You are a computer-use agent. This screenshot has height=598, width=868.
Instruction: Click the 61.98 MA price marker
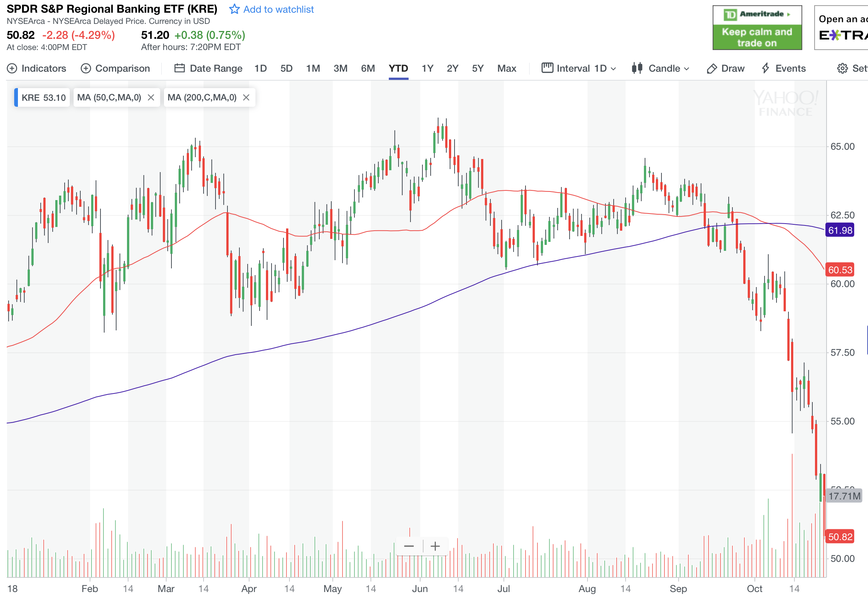840,230
